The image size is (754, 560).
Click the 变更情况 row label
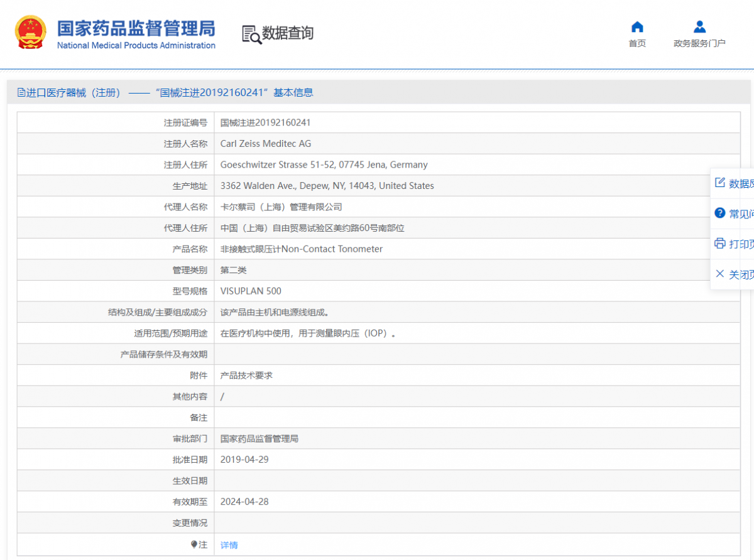pos(190,523)
